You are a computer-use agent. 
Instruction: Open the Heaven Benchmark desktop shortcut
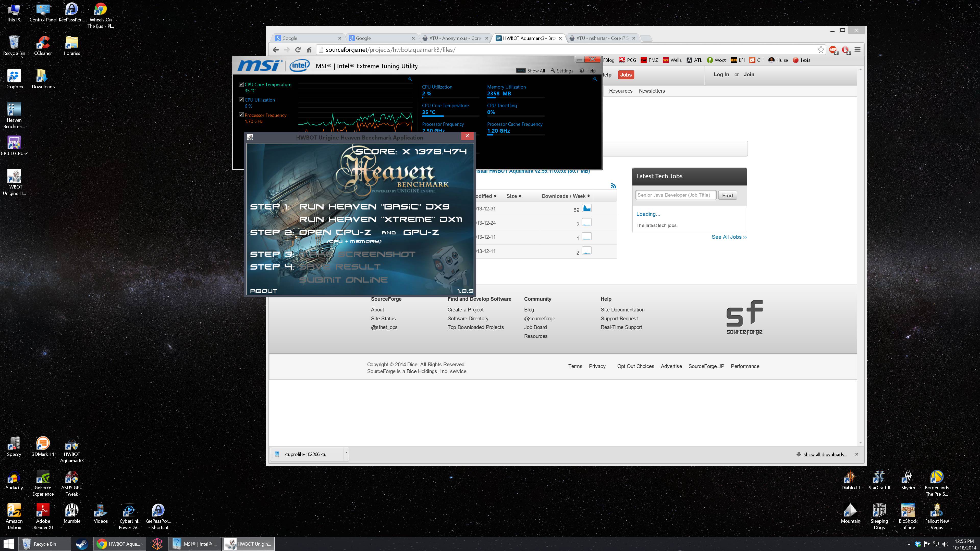[x=14, y=116]
